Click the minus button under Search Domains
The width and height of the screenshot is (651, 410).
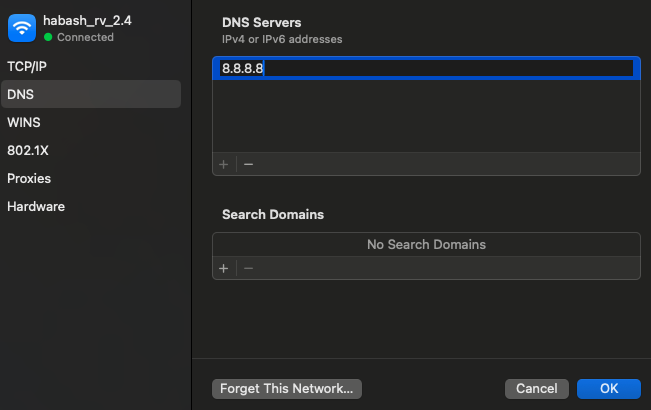(249, 268)
